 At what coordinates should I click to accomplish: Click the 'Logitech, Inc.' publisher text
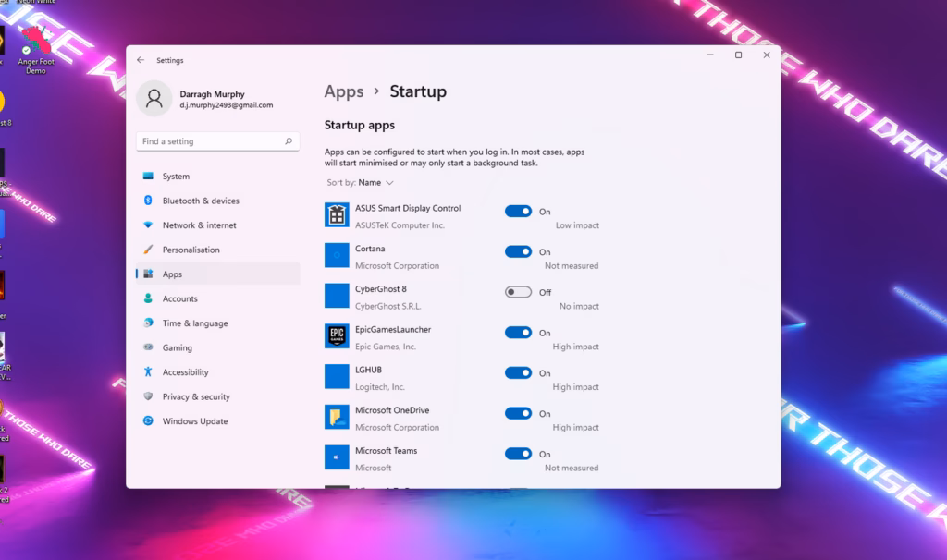coord(380,387)
